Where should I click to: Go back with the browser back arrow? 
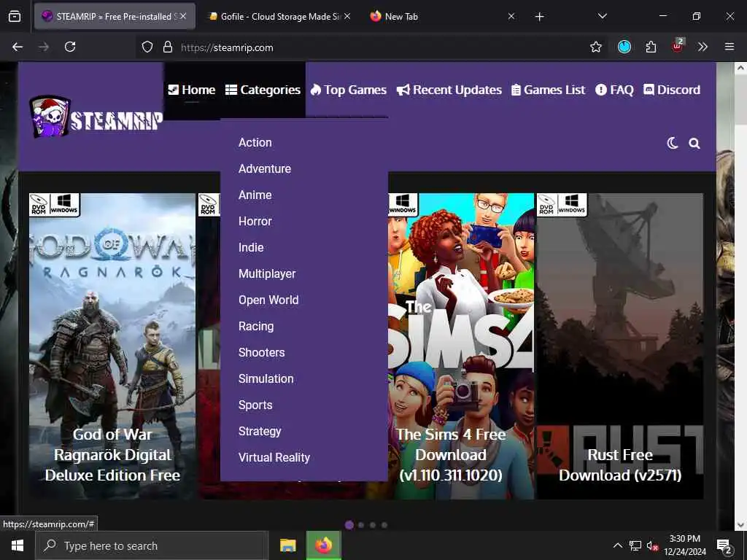pos(18,47)
